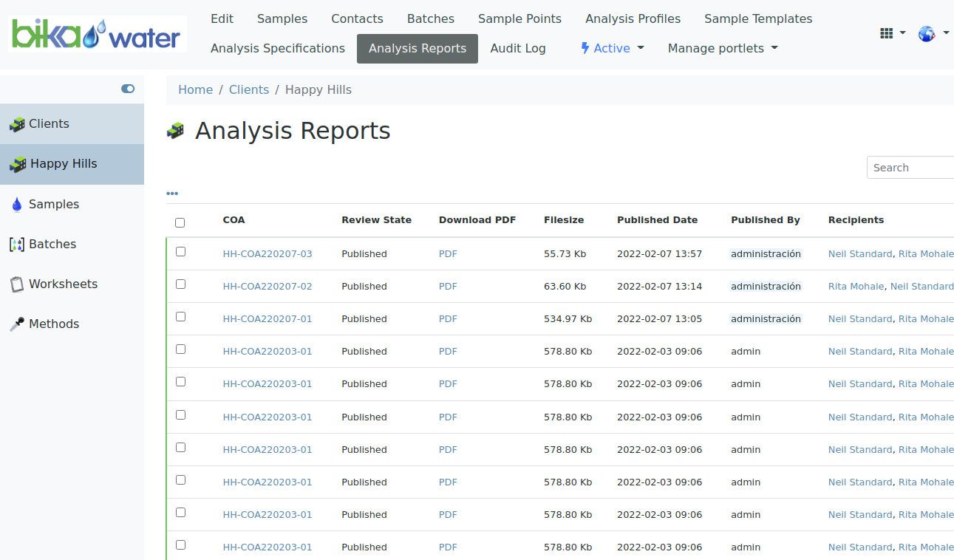Open the HH-COA220207-03 report link
Screen dimensions: 954x560
[x=268, y=254]
